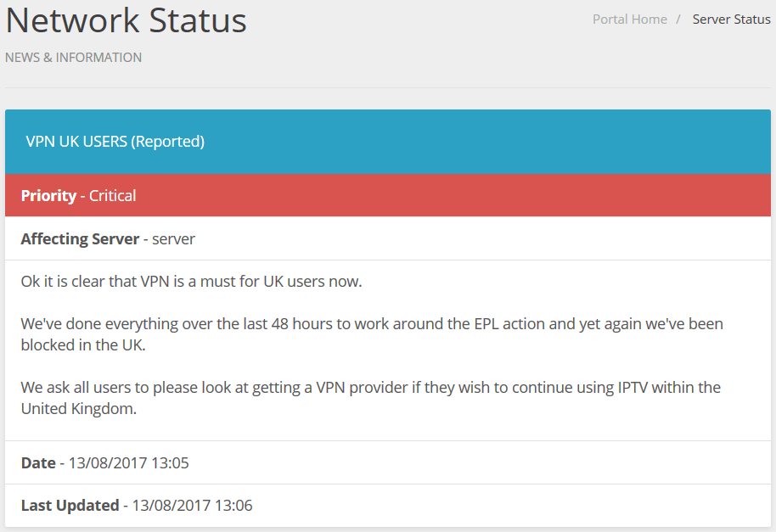
Task: Click the paragraph about EPL action
Action: click(x=372, y=334)
